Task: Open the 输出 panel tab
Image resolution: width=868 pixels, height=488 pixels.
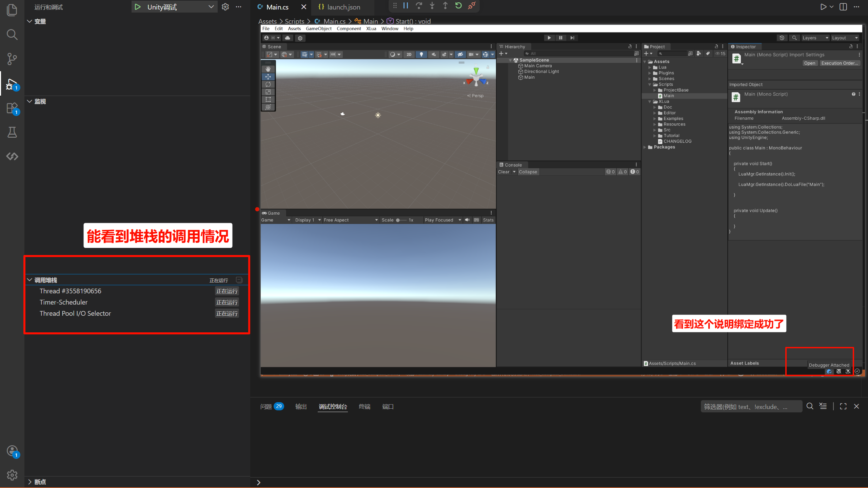Action: click(x=301, y=407)
